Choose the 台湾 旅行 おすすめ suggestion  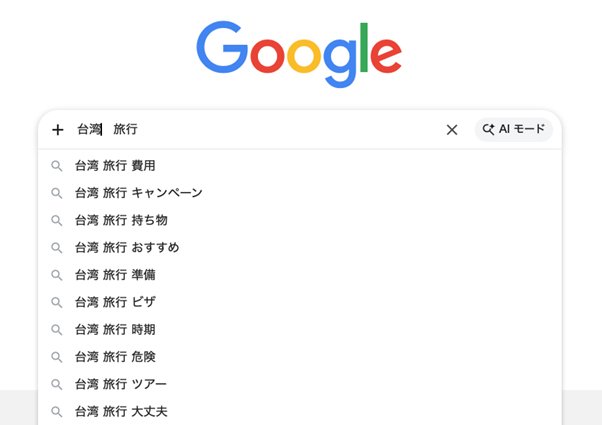tap(127, 247)
